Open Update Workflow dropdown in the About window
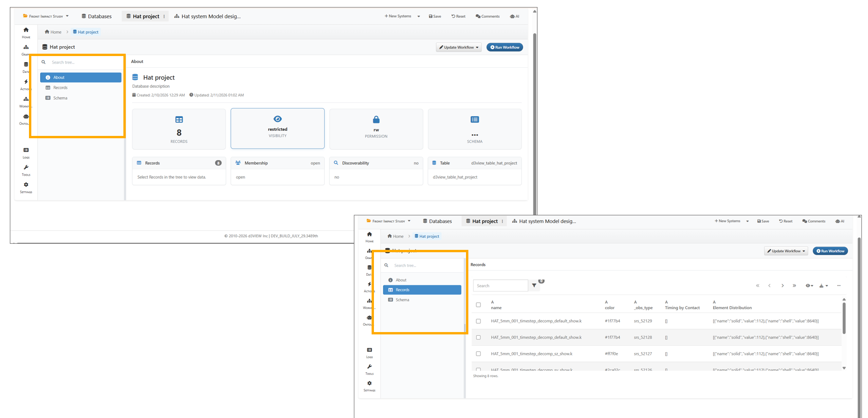Viewport: 868px width, 418px height. pos(459,47)
